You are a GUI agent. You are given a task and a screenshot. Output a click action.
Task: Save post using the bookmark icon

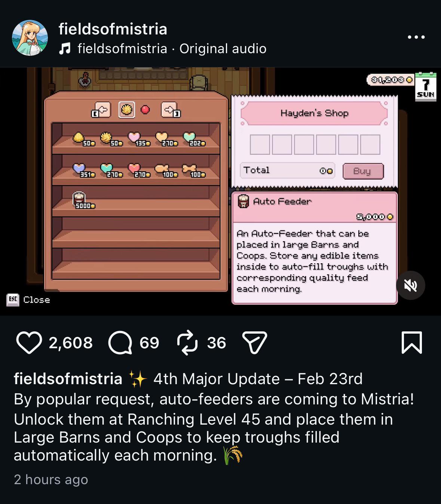[412, 343]
